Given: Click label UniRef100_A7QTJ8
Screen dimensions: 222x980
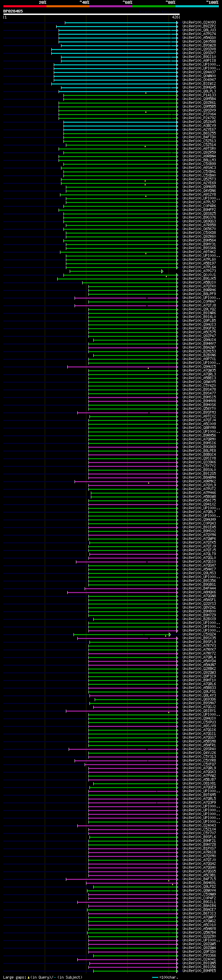Looking at the screenshot, I should point(199,306).
